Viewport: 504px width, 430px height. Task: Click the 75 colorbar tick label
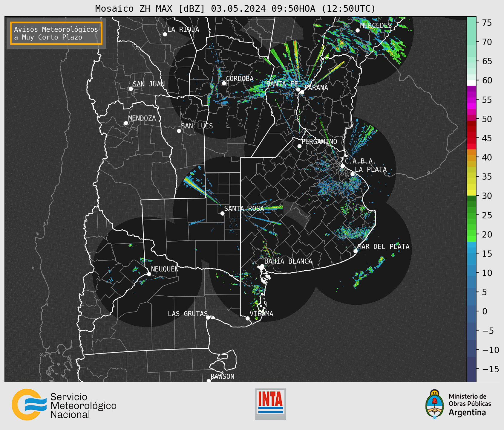point(487,23)
